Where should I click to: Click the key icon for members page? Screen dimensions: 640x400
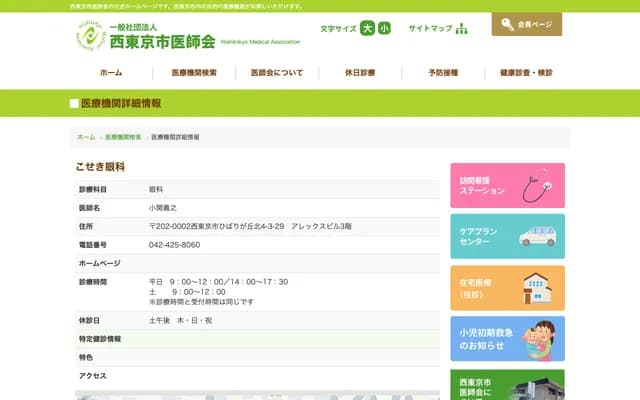point(509,24)
